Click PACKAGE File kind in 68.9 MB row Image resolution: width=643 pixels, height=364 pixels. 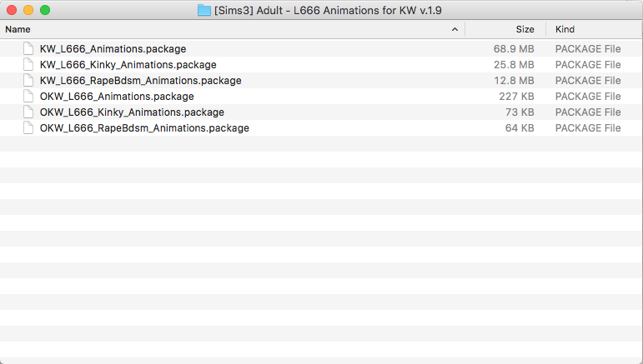pyautogui.click(x=588, y=48)
